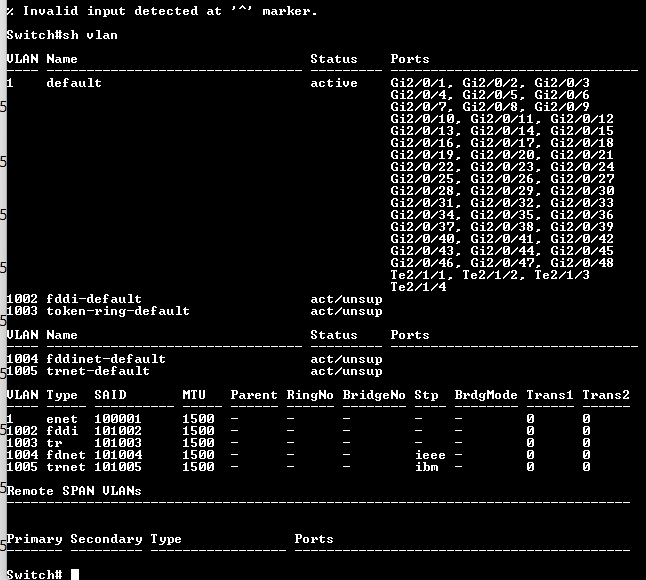Click the 'active' status of VLAN 1
Image resolution: width=646 pixels, height=580 pixels.
(333, 83)
